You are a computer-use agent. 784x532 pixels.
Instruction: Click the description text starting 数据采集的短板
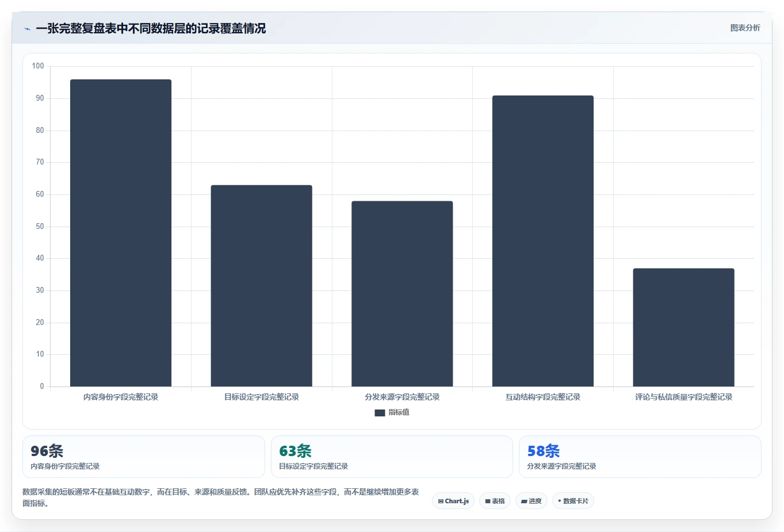[221, 497]
